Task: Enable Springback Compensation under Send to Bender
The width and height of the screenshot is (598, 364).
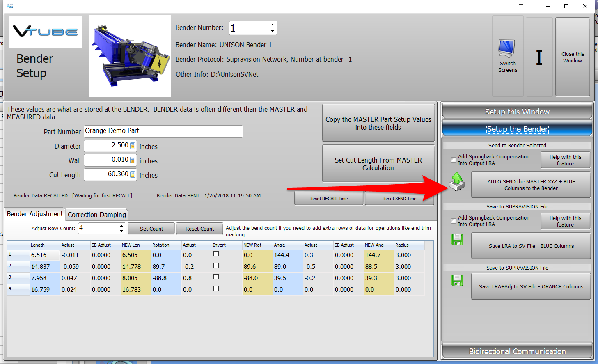Action: [x=454, y=160]
